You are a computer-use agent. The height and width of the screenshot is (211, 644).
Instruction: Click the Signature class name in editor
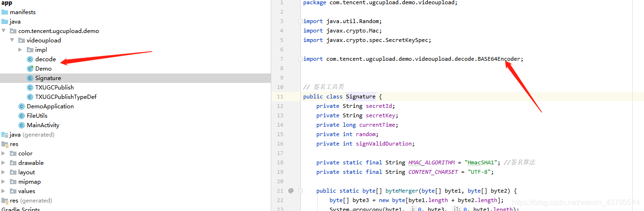pos(361,97)
